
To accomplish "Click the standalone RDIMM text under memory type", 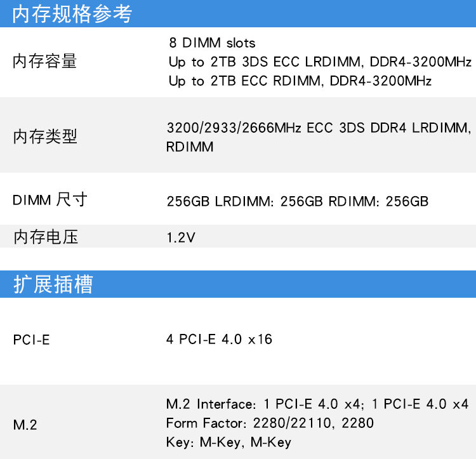I will pos(190,147).
